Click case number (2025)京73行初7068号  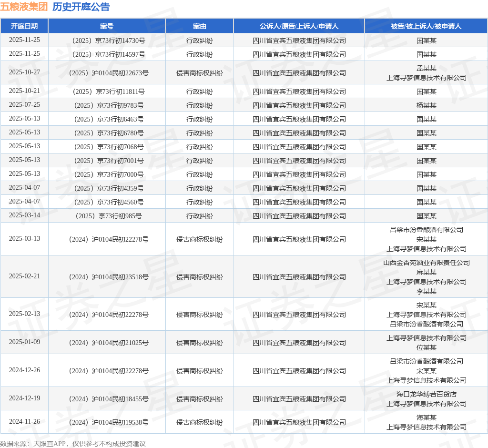coord(107,147)
